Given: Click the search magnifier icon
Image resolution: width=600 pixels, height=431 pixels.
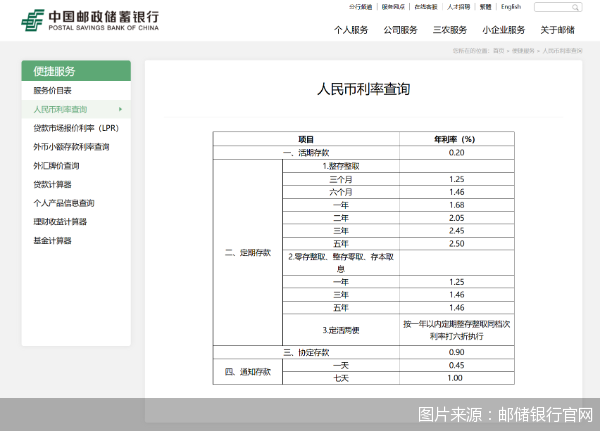Looking at the screenshot, I should pyautogui.click(x=575, y=7).
